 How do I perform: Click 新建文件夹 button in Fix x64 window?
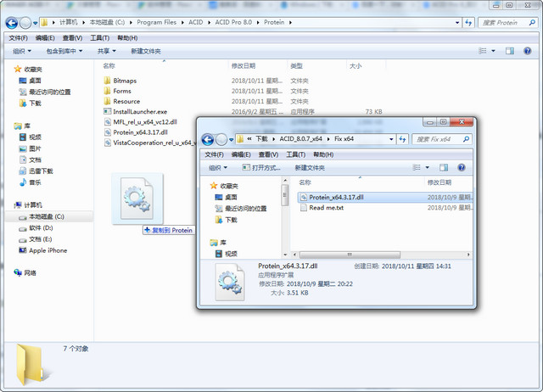point(309,168)
